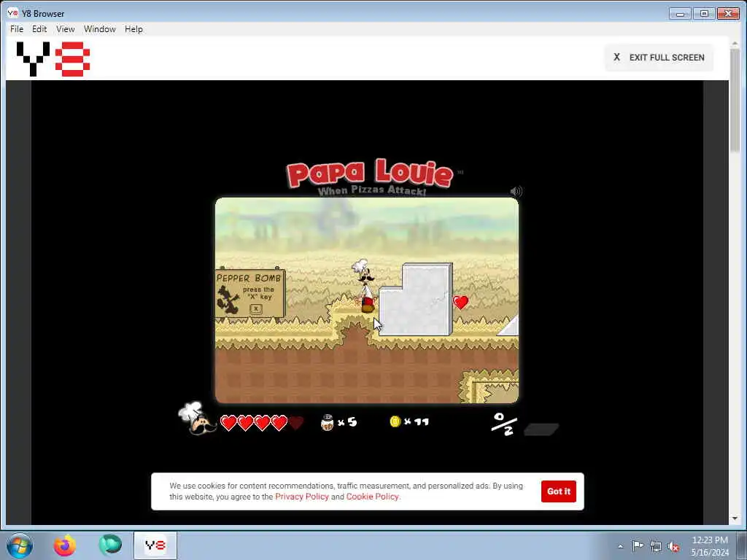
Task: Mute the game sound speaker icon
Action: (516, 191)
